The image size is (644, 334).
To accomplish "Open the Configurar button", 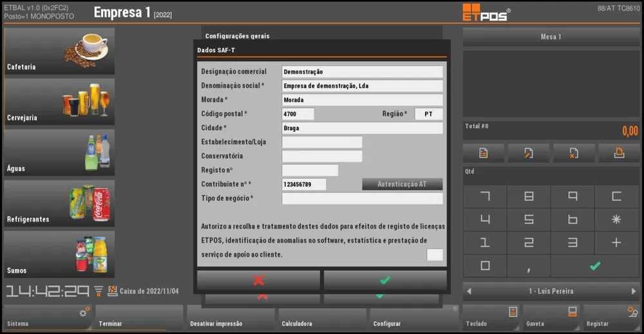I will tap(414, 317).
